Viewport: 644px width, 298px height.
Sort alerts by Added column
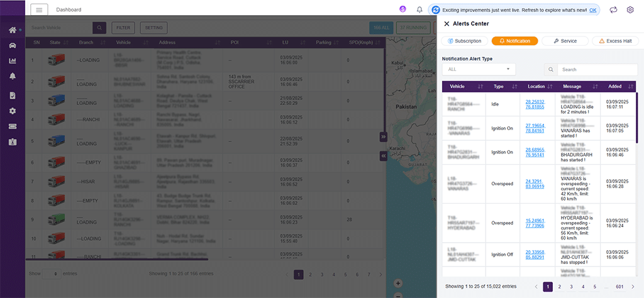(x=630, y=87)
